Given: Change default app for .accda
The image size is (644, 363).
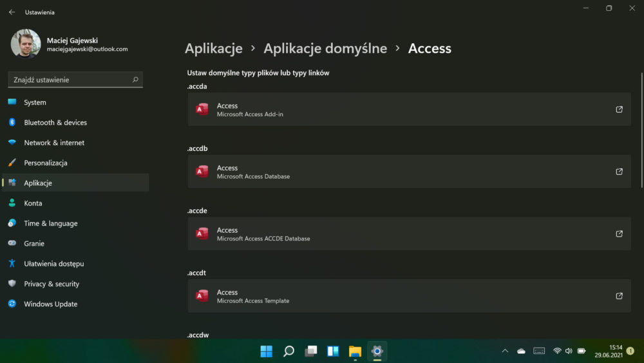Looking at the screenshot, I should (409, 110).
